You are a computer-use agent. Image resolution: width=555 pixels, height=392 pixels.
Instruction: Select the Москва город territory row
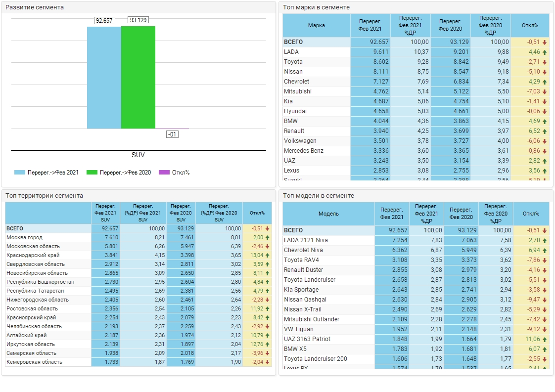point(25,238)
